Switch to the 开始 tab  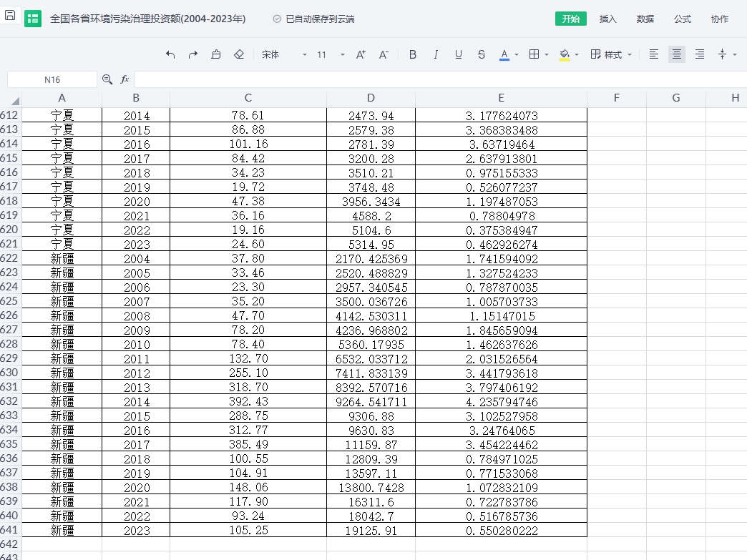[x=571, y=19]
